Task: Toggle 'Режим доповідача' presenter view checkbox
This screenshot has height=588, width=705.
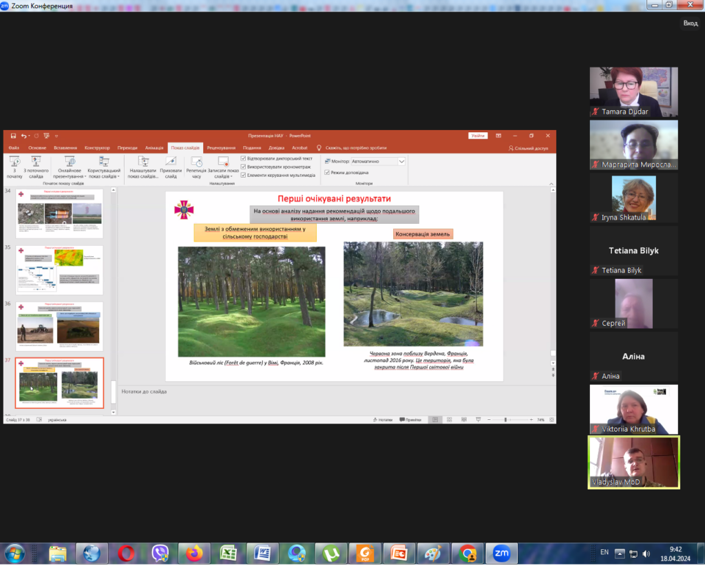Action: [326, 172]
